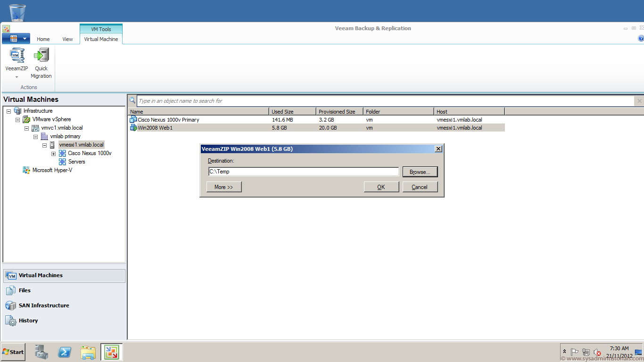Viewport: 644px width, 362px height.
Task: Sort by the Used Size column header
Action: [293, 112]
